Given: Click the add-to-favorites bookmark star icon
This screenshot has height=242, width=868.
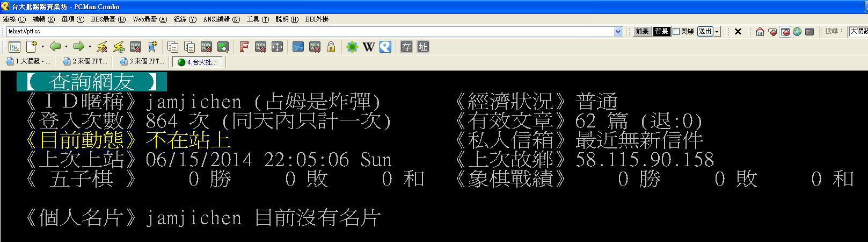Looking at the screenshot, I should click(x=152, y=47).
